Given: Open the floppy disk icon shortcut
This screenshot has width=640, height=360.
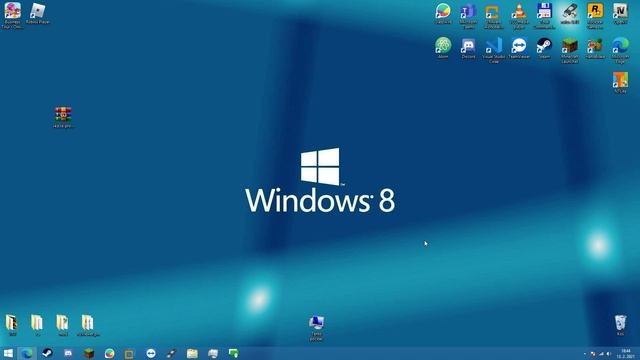Looking at the screenshot, I should (544, 16).
